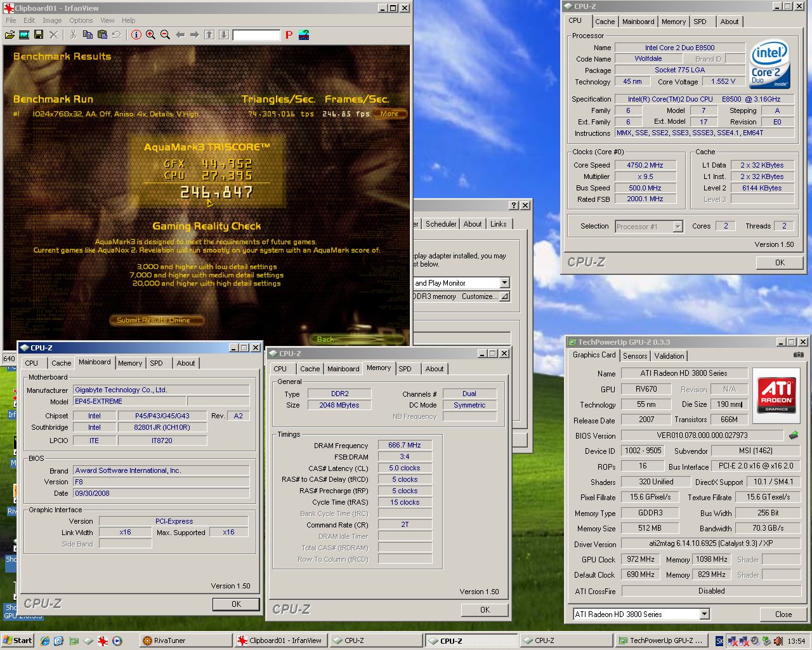Click the Undo icon in IrfanView toolbar

point(117,35)
